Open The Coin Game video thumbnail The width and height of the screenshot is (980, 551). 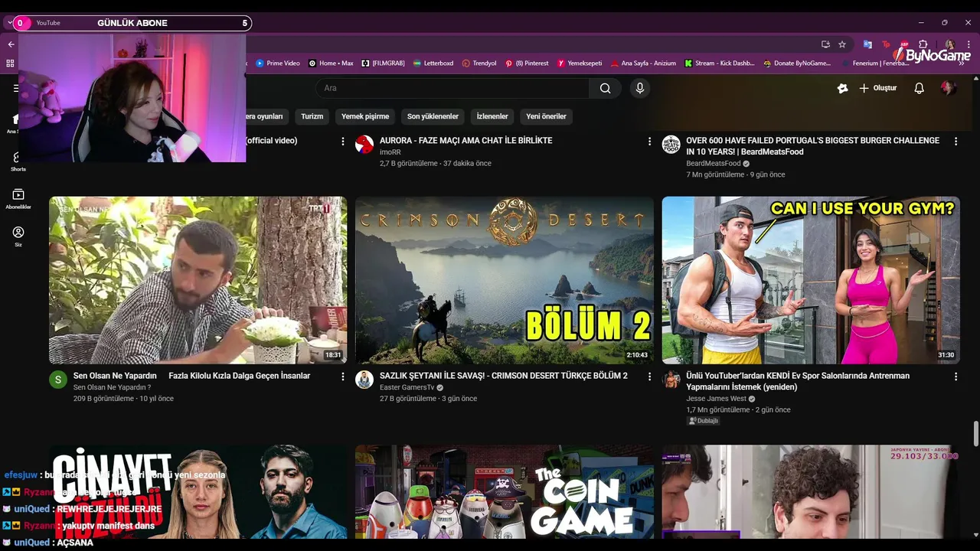(x=505, y=492)
